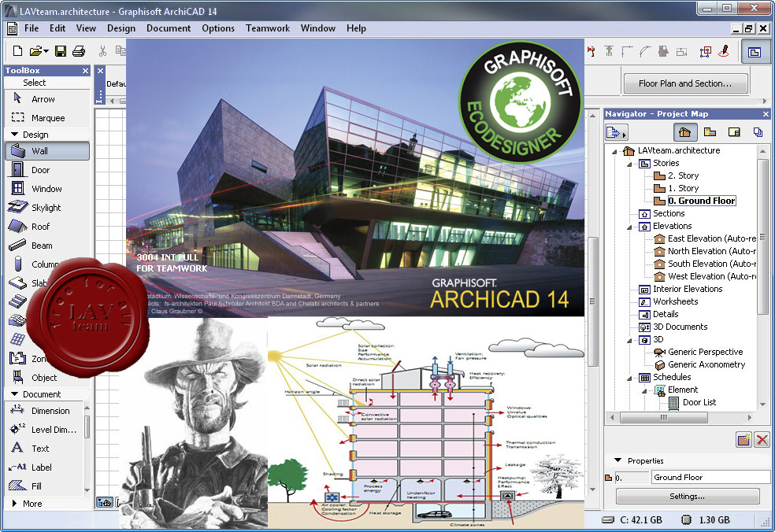Click the red X delete icon
Screen dimensions: 775x532
762,439
